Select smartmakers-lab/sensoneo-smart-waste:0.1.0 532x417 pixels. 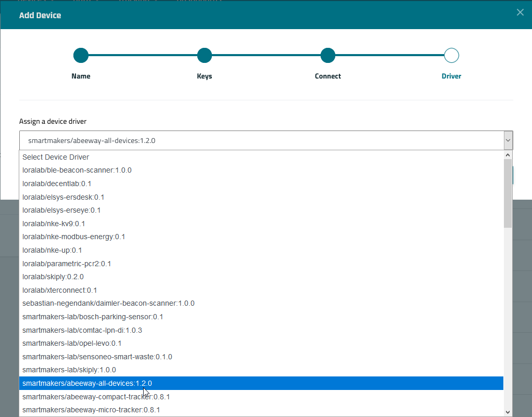pos(97,357)
